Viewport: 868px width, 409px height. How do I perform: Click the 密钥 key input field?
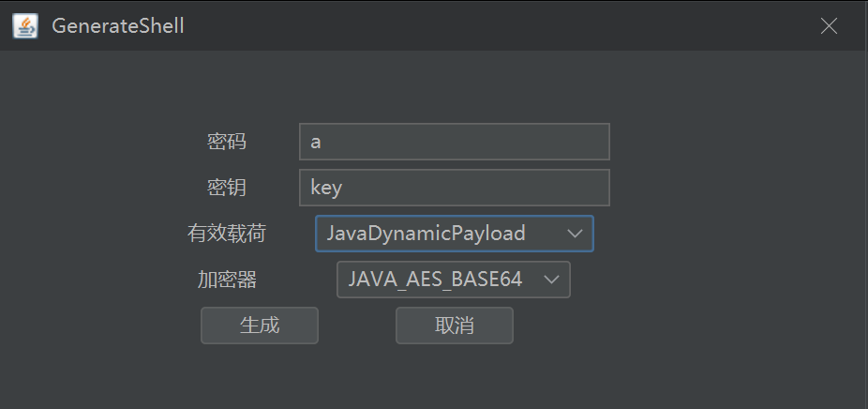[454, 188]
